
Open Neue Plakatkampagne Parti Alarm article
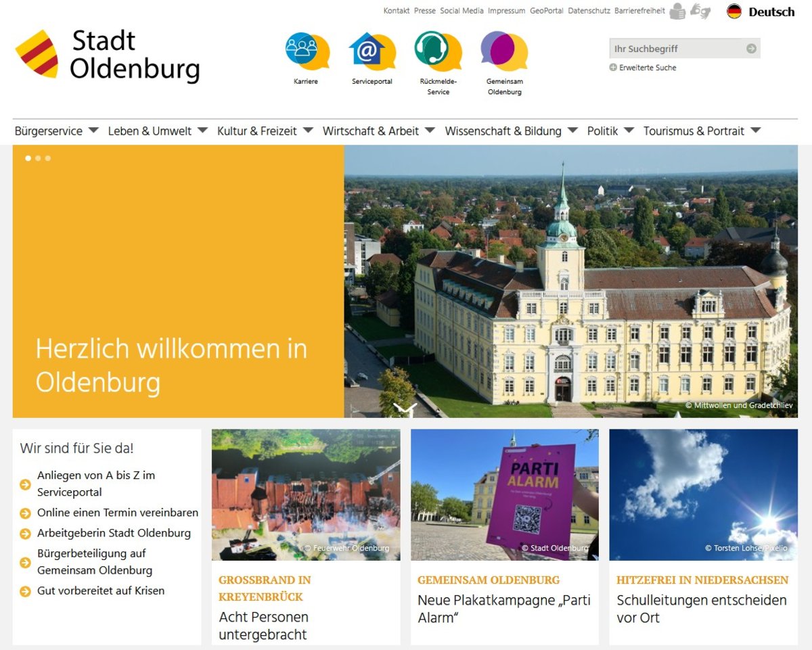504,609
